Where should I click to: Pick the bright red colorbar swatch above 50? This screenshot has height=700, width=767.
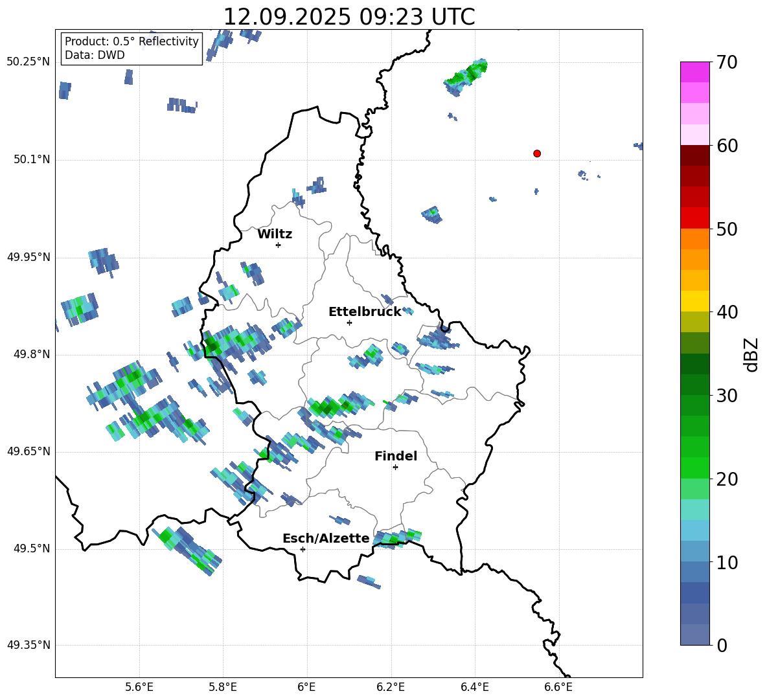[x=695, y=218]
